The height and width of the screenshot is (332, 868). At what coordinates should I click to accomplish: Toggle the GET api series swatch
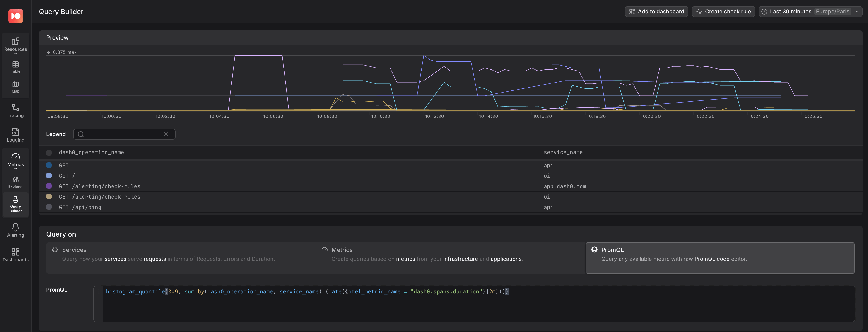tap(49, 165)
